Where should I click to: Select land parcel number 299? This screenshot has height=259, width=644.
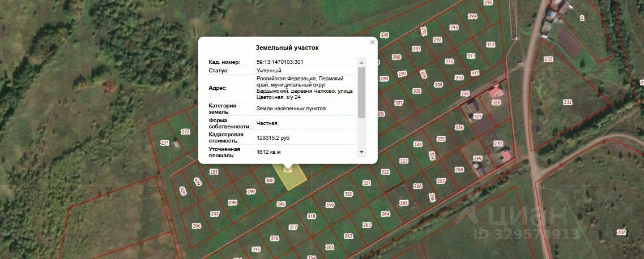(x=250, y=191)
